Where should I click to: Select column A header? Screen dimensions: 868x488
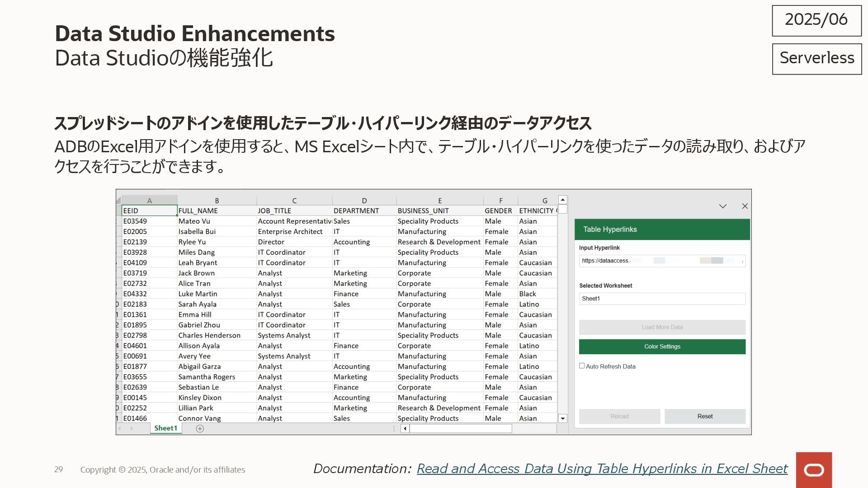149,200
